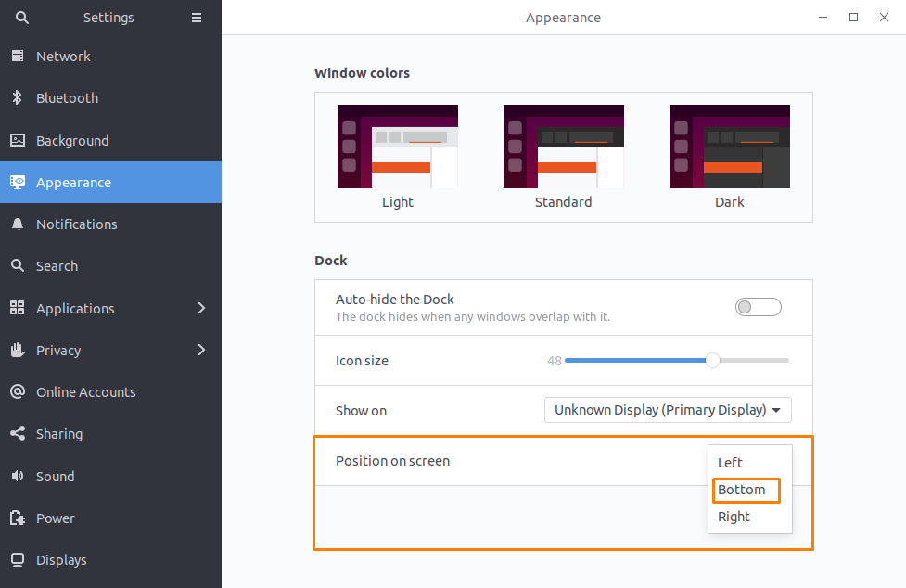The width and height of the screenshot is (906, 588).
Task: Open Online Accounts panel
Action: click(110, 391)
